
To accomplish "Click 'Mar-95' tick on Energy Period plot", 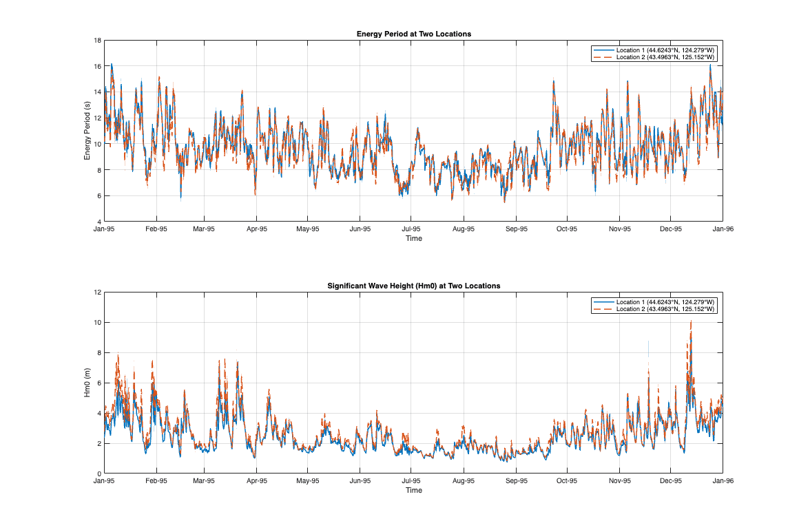I will point(204,229).
